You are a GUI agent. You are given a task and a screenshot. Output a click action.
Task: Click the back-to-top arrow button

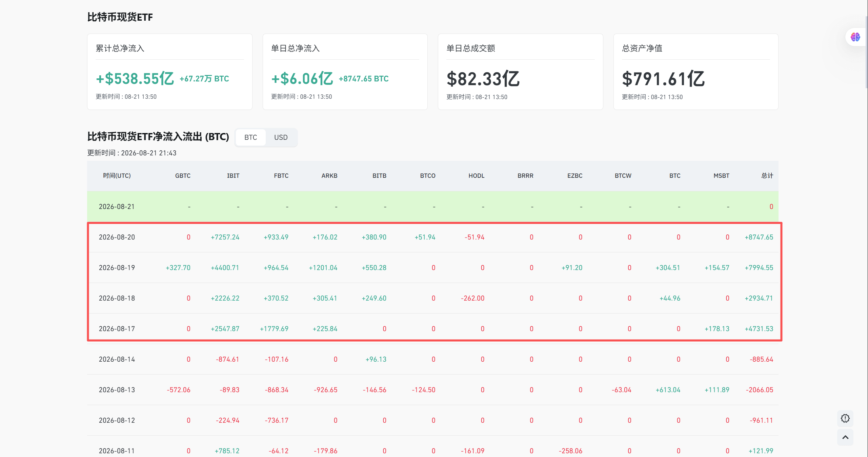click(x=845, y=437)
